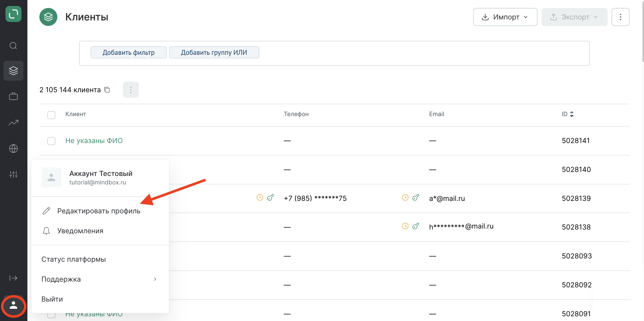Click the ID 5028092 cell
644x321 pixels.
577,285
